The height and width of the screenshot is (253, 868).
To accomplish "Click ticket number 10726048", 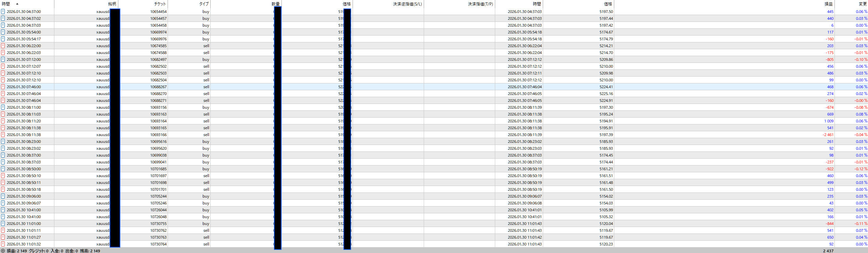I will (158, 217).
